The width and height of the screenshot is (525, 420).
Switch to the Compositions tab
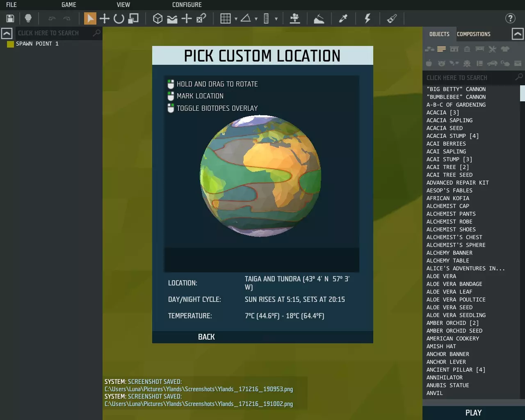tap(473, 34)
